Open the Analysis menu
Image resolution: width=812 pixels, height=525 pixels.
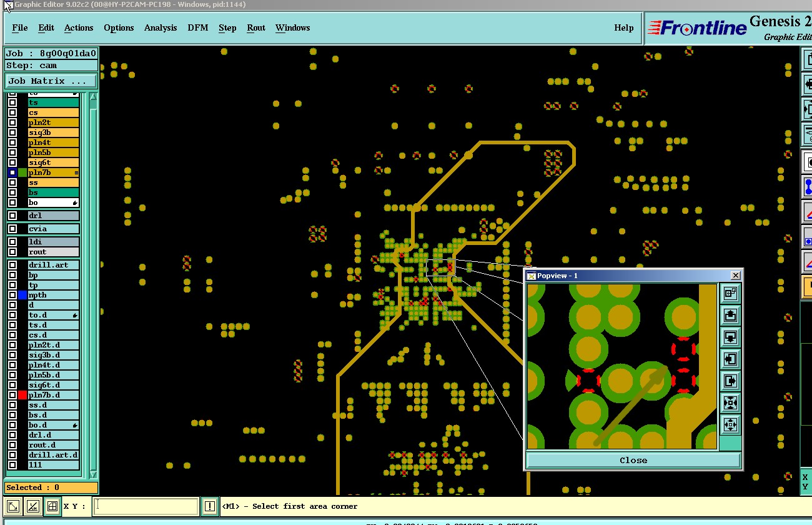click(161, 27)
